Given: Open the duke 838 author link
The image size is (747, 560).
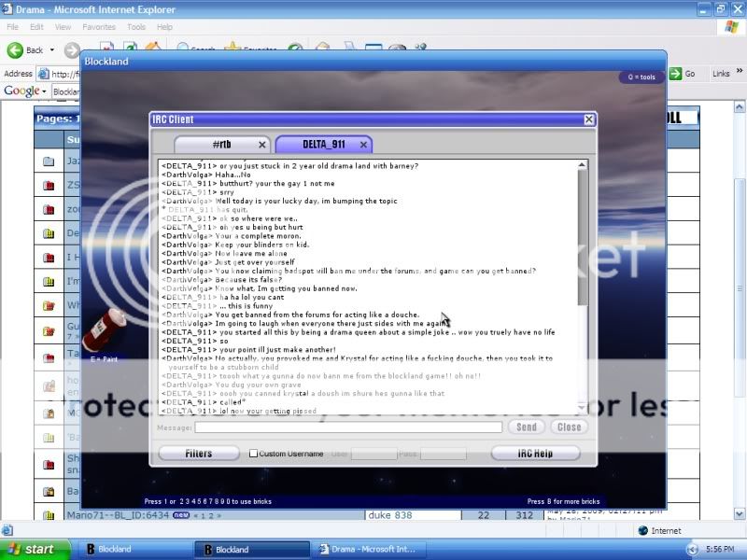Looking at the screenshot, I should click(390, 515).
